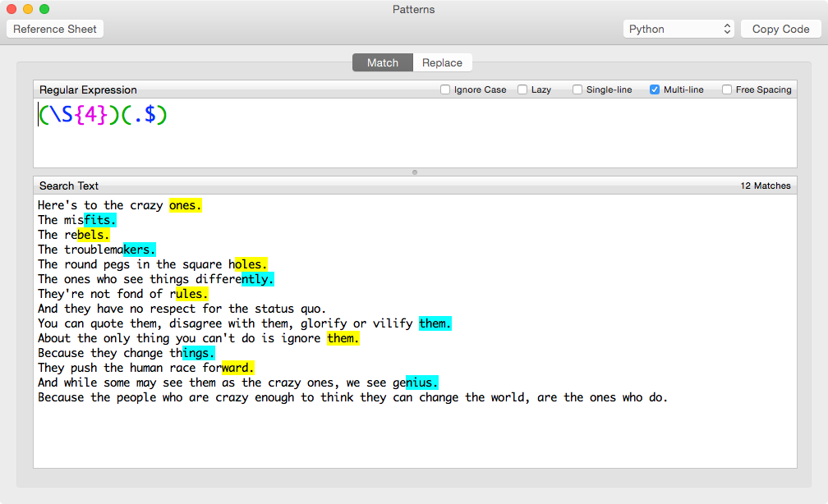Switch to the Replace tab
Viewport: 828px width, 504px height.
442,63
